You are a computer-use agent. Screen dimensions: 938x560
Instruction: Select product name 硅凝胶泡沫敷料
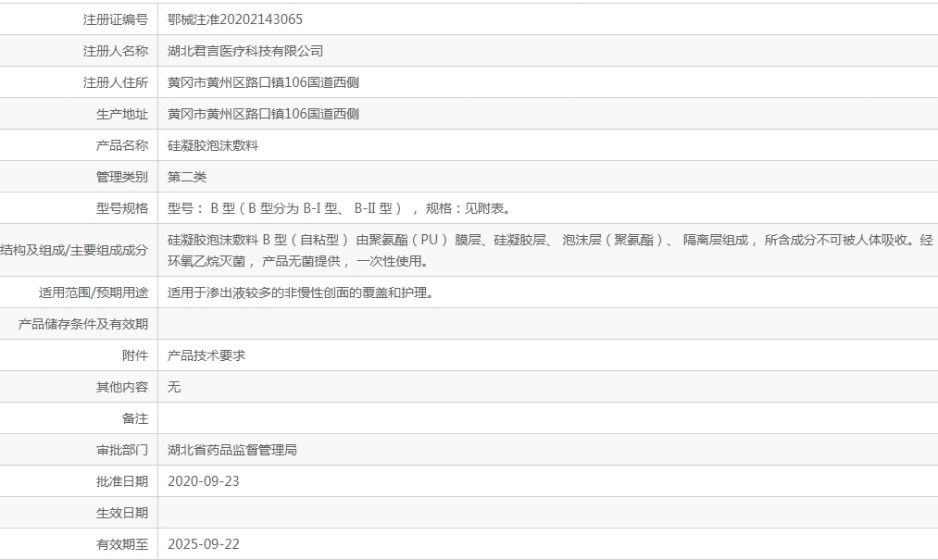tap(213, 145)
